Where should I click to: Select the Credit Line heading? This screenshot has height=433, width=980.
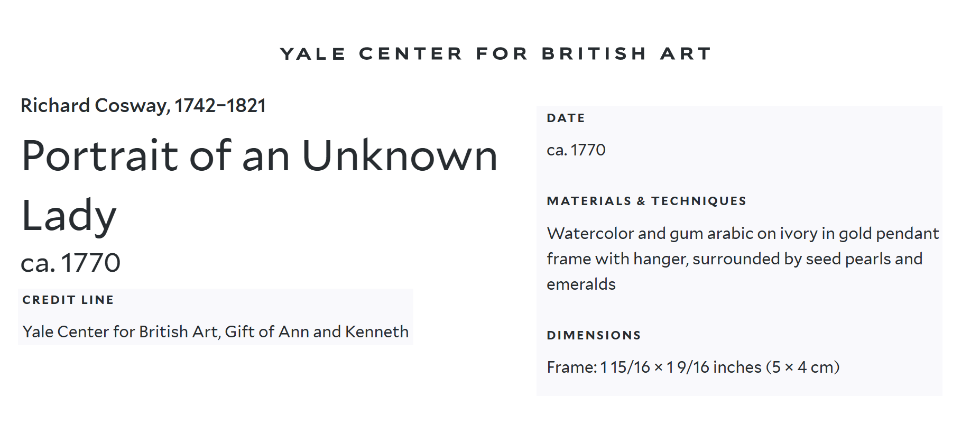coord(68,300)
